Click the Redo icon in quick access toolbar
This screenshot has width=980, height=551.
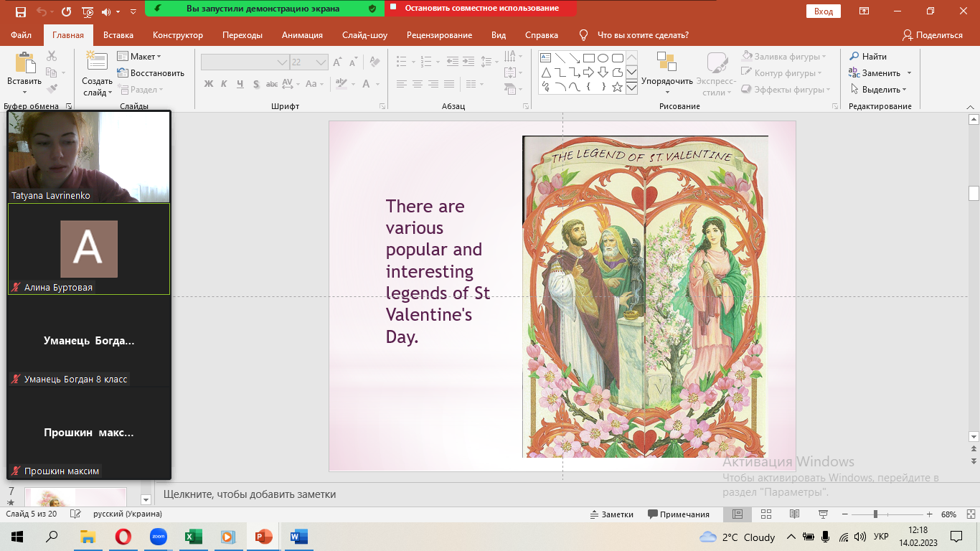coord(66,11)
